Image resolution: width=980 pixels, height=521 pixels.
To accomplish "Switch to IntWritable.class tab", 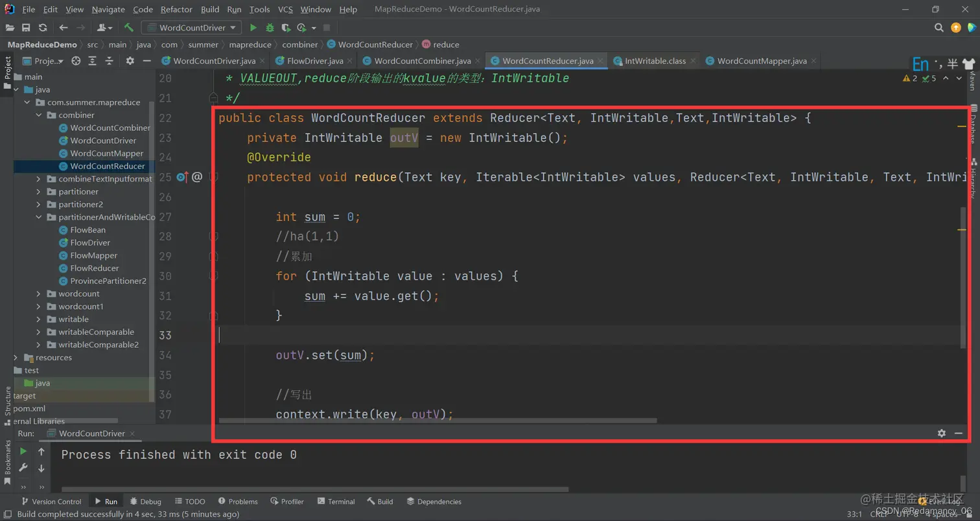I will 655,61.
